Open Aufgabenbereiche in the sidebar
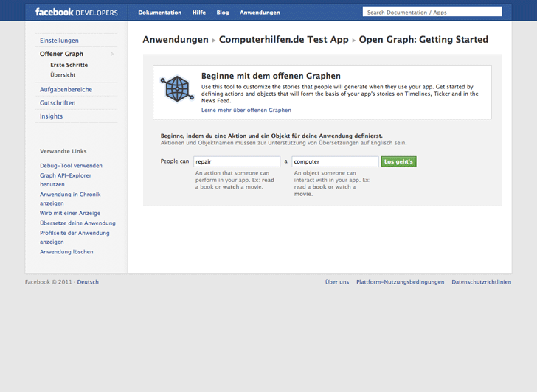Image resolution: width=537 pixels, height=392 pixels. [x=66, y=89]
